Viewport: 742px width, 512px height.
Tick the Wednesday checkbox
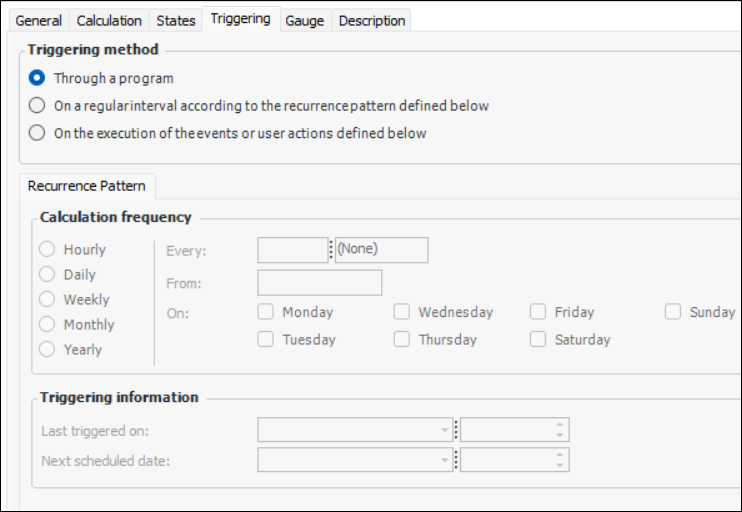point(402,312)
